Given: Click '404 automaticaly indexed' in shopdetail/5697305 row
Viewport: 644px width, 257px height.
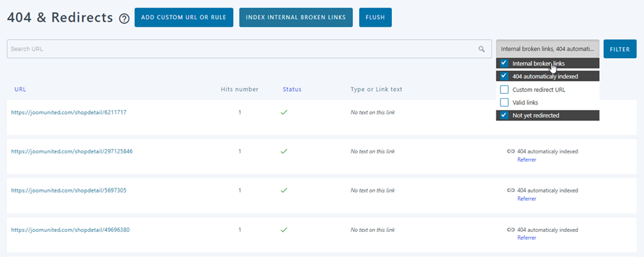Looking at the screenshot, I should click(547, 190).
